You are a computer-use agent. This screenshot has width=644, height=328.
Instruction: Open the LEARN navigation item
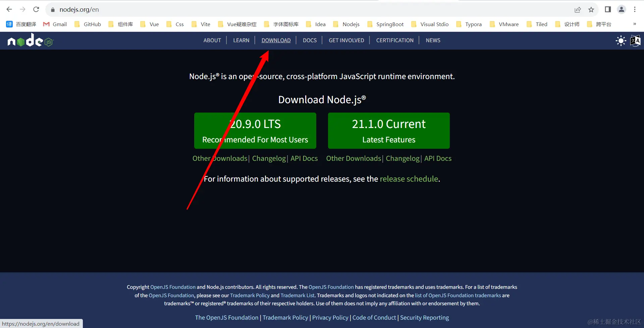(x=241, y=40)
